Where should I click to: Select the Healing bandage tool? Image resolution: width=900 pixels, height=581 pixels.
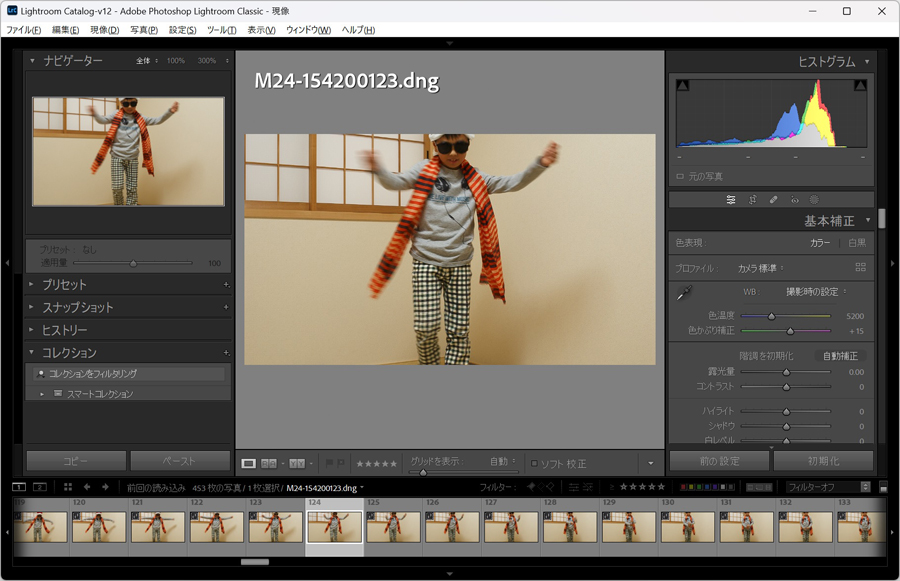pyautogui.click(x=773, y=200)
